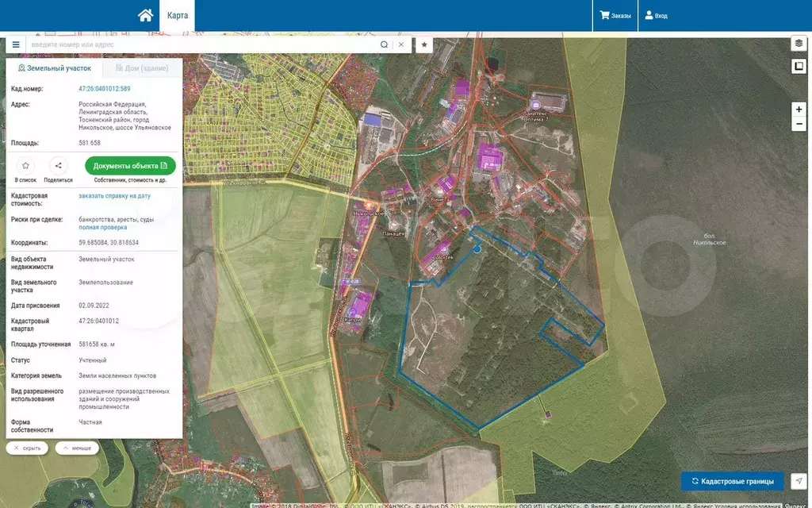Open Документы объекта button
Image resolution: width=812 pixels, height=508 pixels.
[x=131, y=166]
